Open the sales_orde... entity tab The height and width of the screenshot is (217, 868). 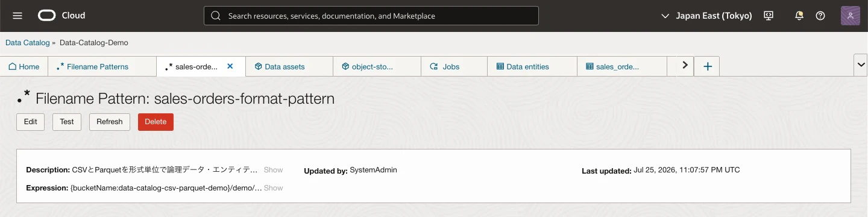(622, 66)
